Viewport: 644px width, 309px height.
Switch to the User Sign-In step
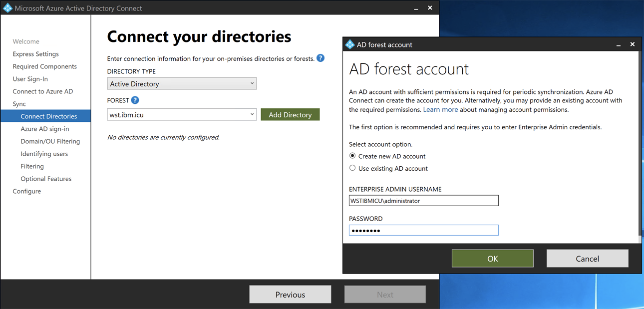click(30, 79)
